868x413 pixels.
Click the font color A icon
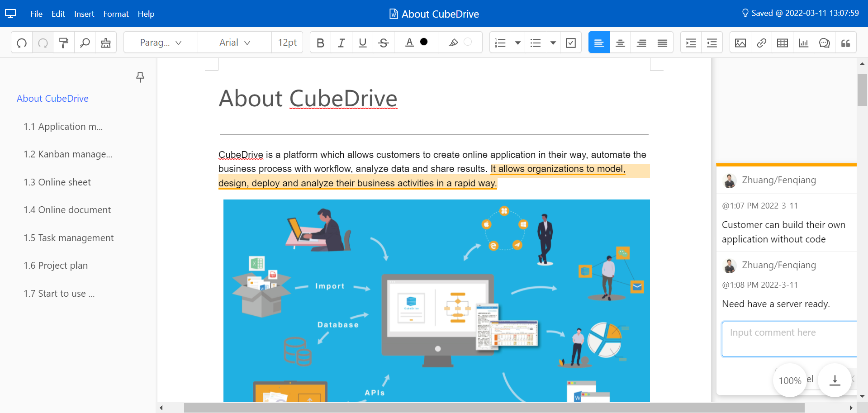coord(409,42)
